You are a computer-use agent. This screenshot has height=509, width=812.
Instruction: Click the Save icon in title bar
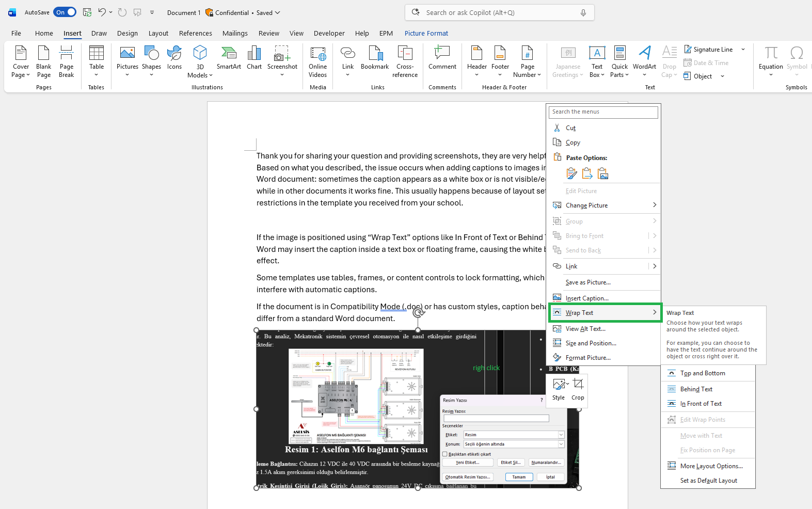[87, 12]
